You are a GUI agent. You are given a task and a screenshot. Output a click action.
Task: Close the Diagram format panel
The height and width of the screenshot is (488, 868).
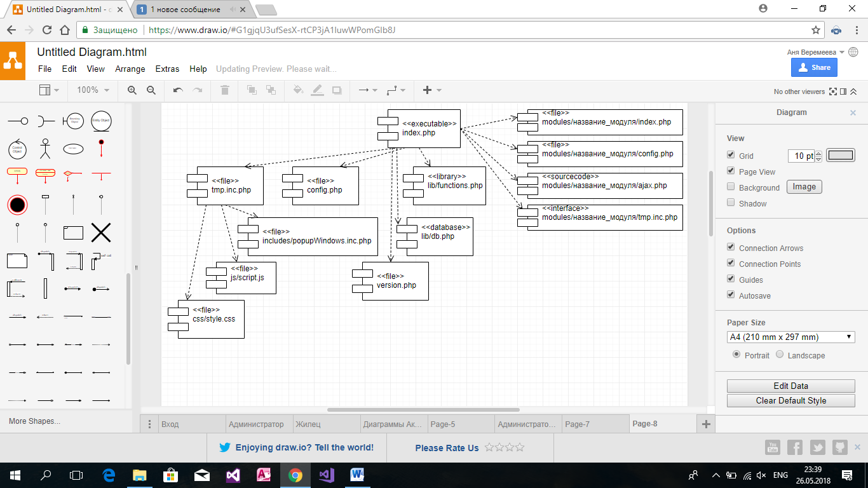tap(853, 112)
